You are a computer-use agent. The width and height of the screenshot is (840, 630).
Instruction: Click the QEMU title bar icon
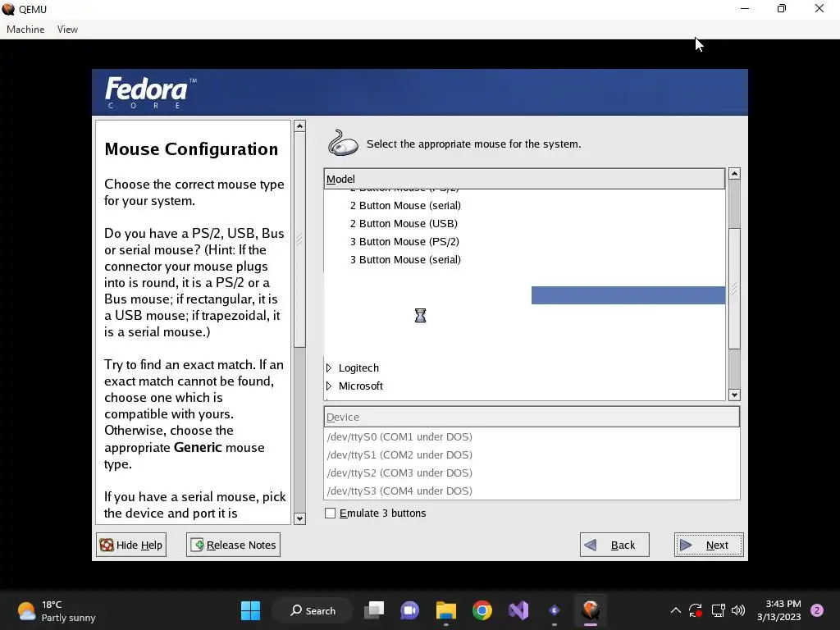8,9
